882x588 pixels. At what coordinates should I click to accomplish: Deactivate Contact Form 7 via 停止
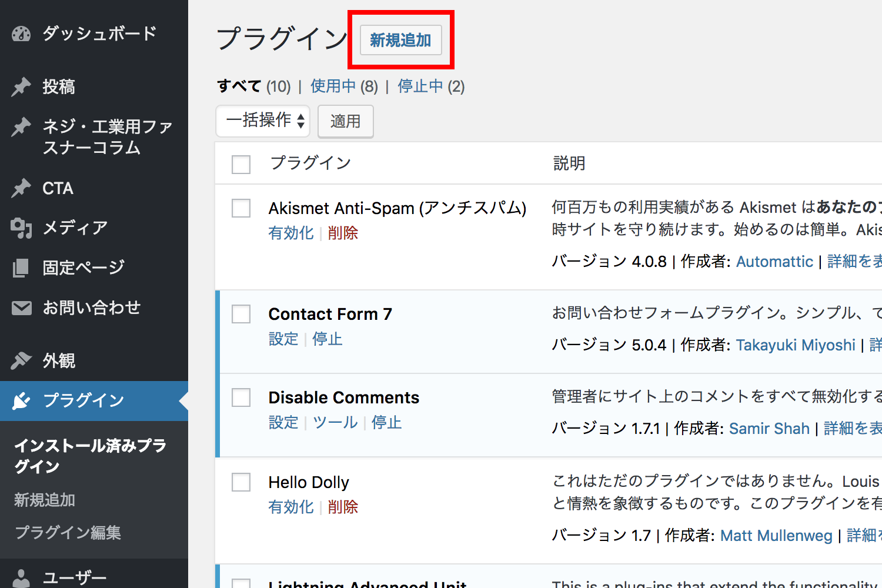point(328,339)
